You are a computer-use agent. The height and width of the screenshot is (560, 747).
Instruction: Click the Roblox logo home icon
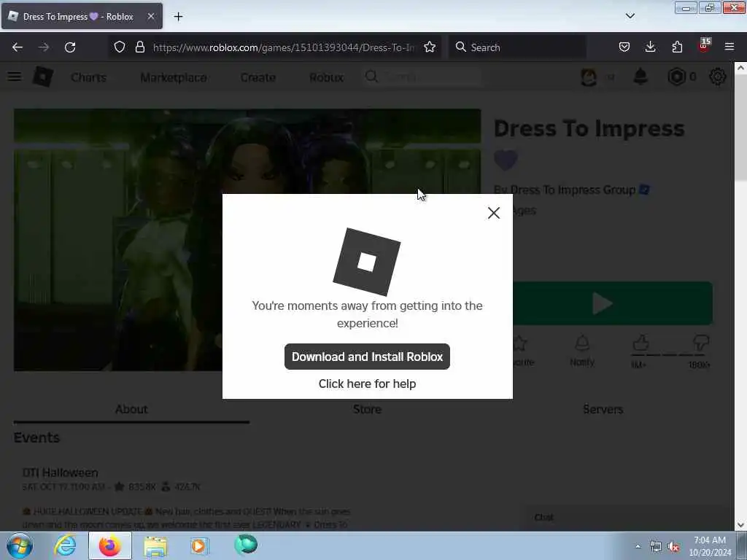(x=43, y=77)
